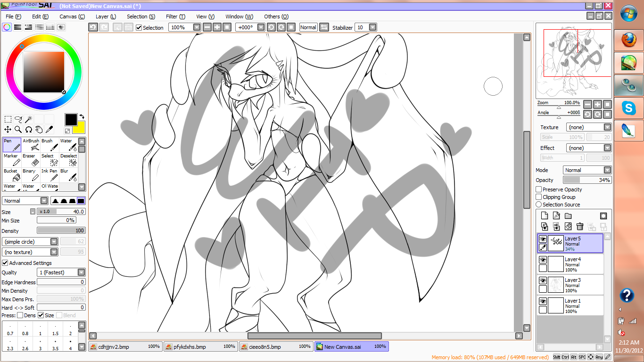This screenshot has width=644, height=362.
Task: Open the layer Effect dropdown
Action: coord(607,148)
